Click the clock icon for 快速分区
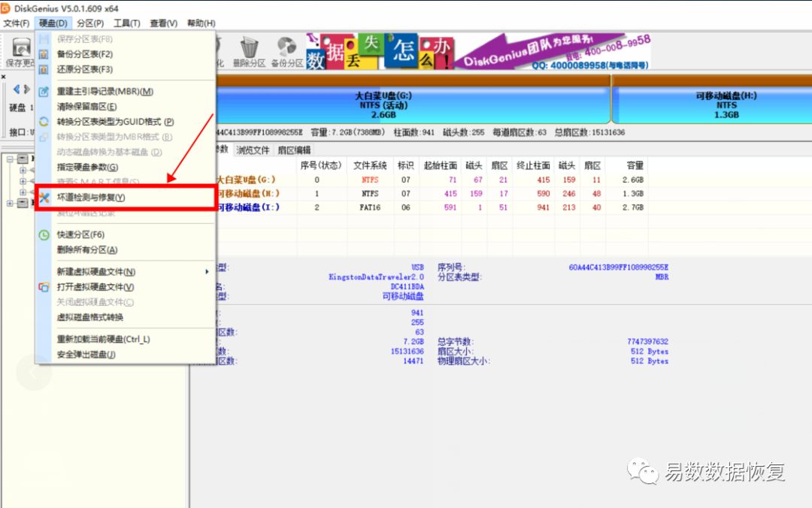The height and width of the screenshot is (508, 812). coord(44,234)
